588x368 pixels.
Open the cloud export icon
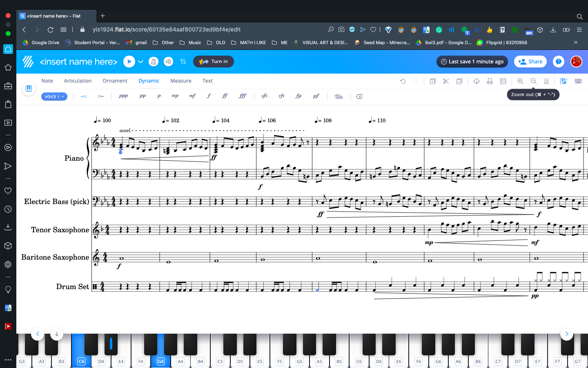coord(476,81)
